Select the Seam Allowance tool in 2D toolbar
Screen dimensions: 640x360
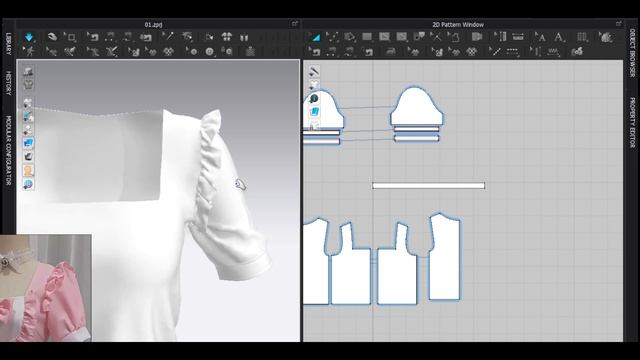click(x=476, y=37)
